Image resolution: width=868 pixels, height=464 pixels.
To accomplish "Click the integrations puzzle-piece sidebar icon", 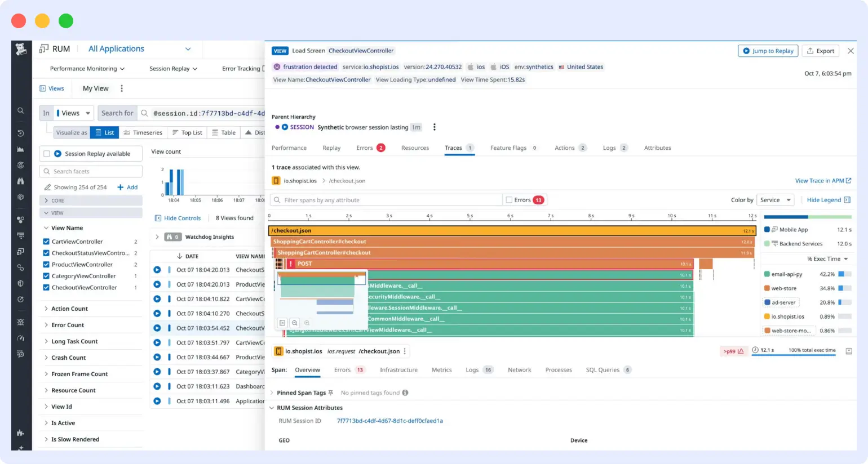I will pos(21,432).
